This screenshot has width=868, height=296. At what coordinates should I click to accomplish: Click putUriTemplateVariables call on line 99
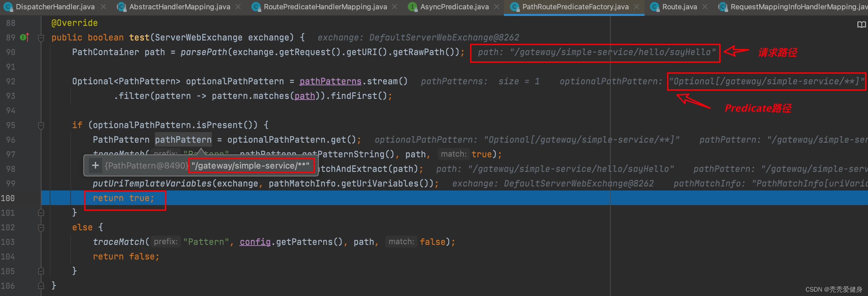click(x=152, y=184)
